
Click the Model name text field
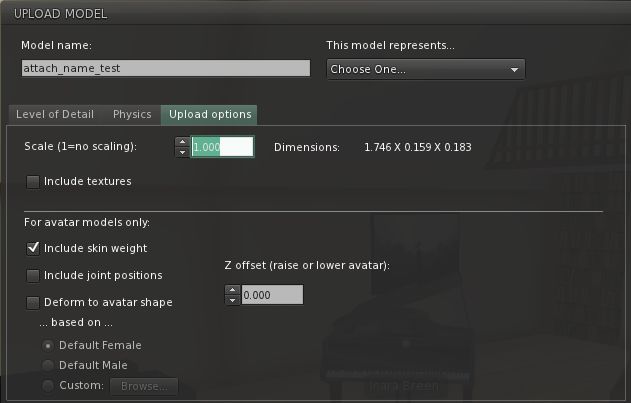(166, 69)
